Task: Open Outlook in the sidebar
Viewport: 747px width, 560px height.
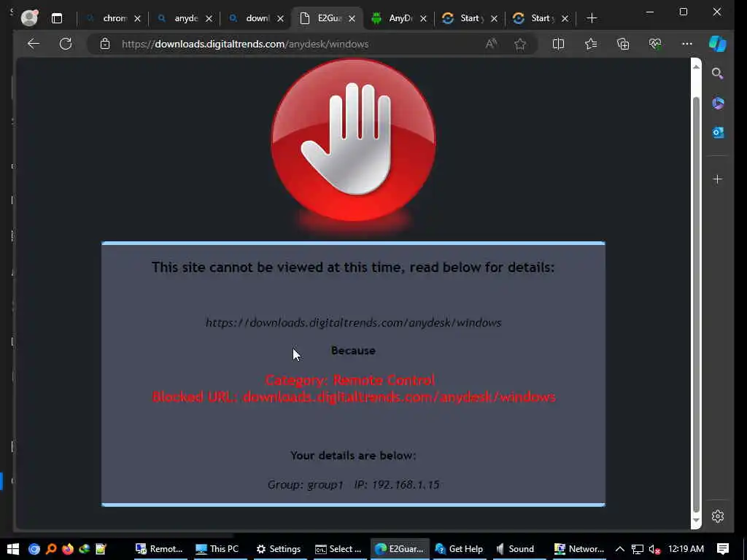Action: pos(718,133)
